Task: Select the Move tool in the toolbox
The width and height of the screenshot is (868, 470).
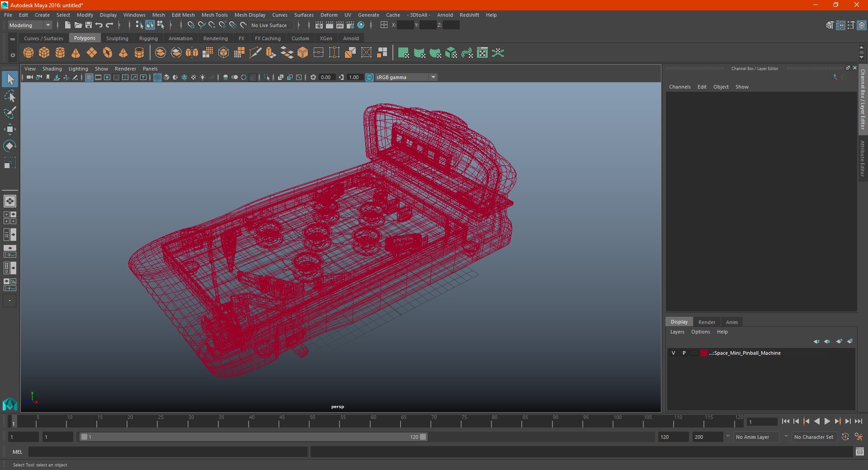Action: coord(9,129)
